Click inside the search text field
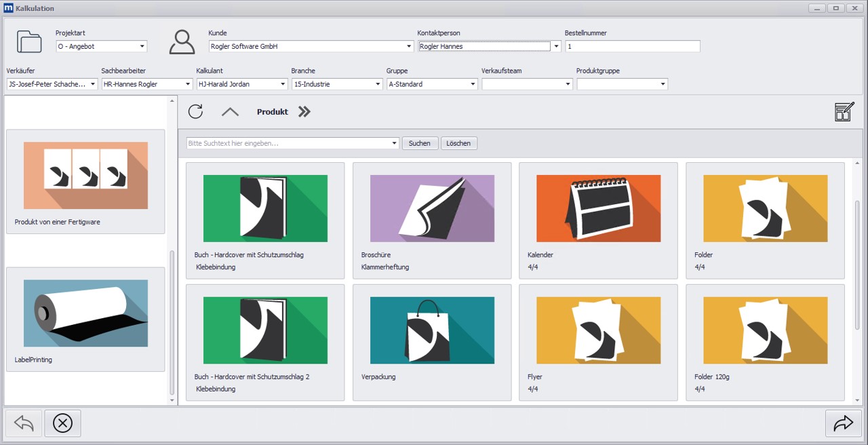This screenshot has height=445, width=868. (x=285, y=143)
